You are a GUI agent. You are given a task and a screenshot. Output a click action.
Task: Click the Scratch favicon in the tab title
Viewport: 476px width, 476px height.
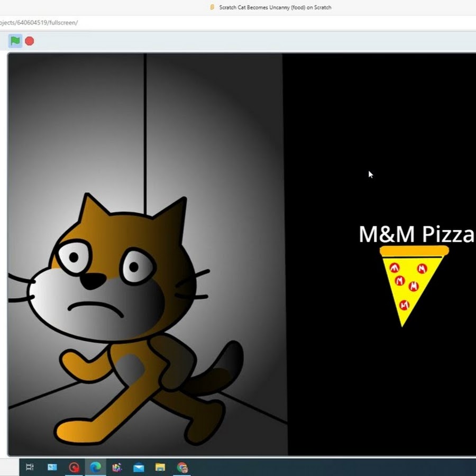point(212,7)
